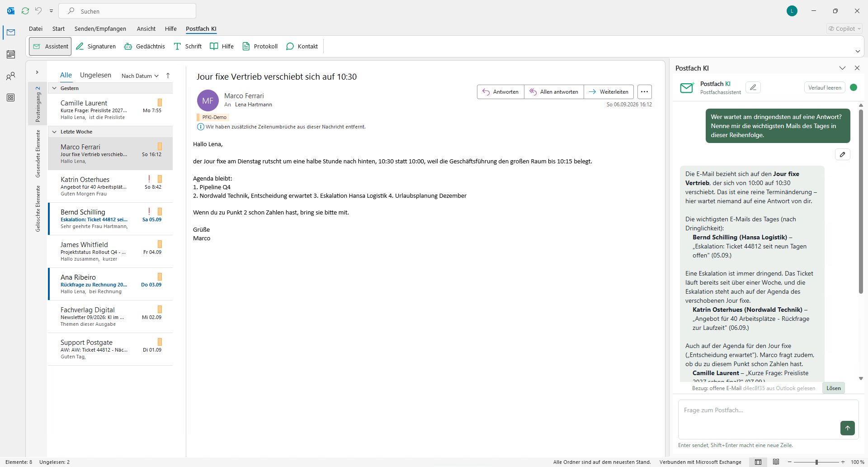The image size is (868, 467).
Task: Click the sync refresh icon in title bar
Action: [25, 11]
